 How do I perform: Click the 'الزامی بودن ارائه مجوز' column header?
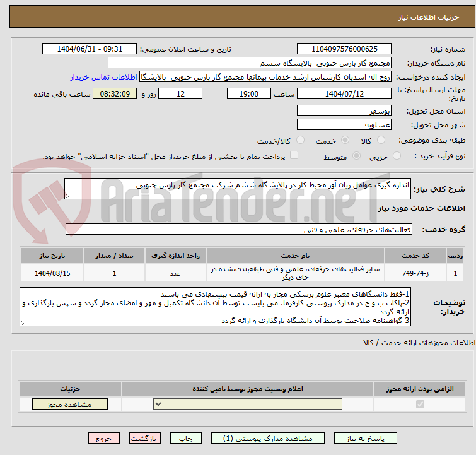[420, 389]
